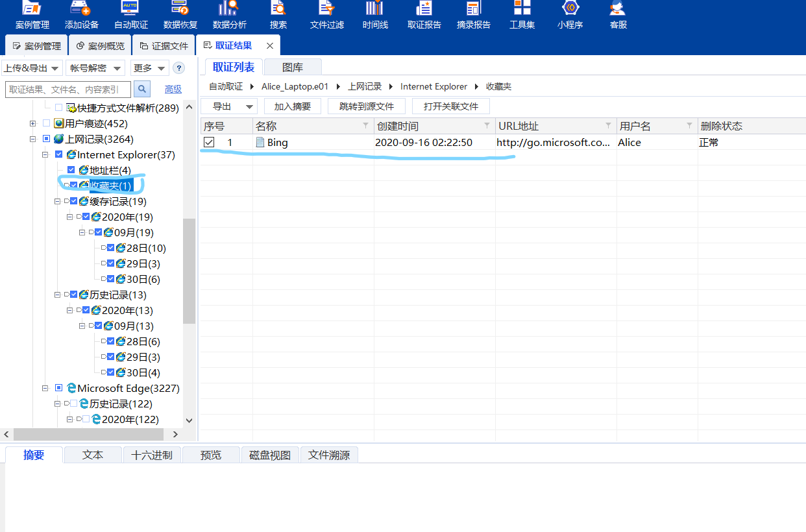Open the 时间线 view
Viewport: 806px width, 532px height.
click(375, 16)
